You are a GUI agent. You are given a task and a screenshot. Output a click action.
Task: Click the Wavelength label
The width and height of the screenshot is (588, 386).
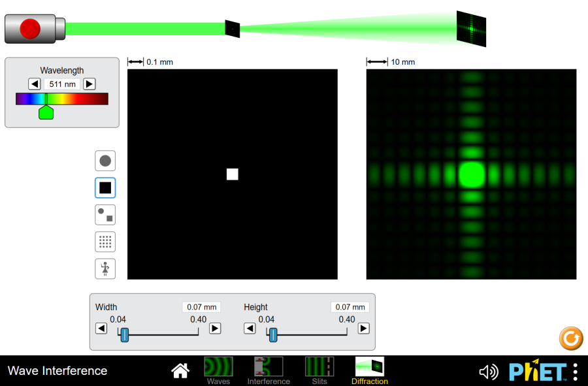62,71
